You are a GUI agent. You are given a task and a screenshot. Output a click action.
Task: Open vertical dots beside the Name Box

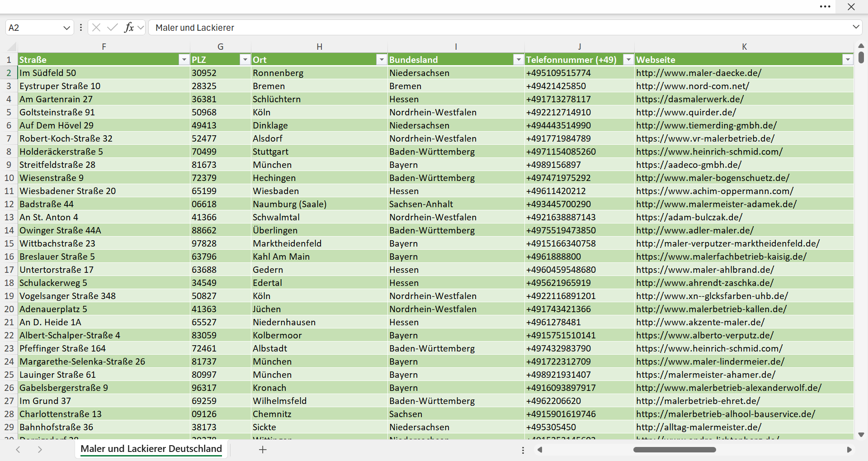click(x=81, y=28)
